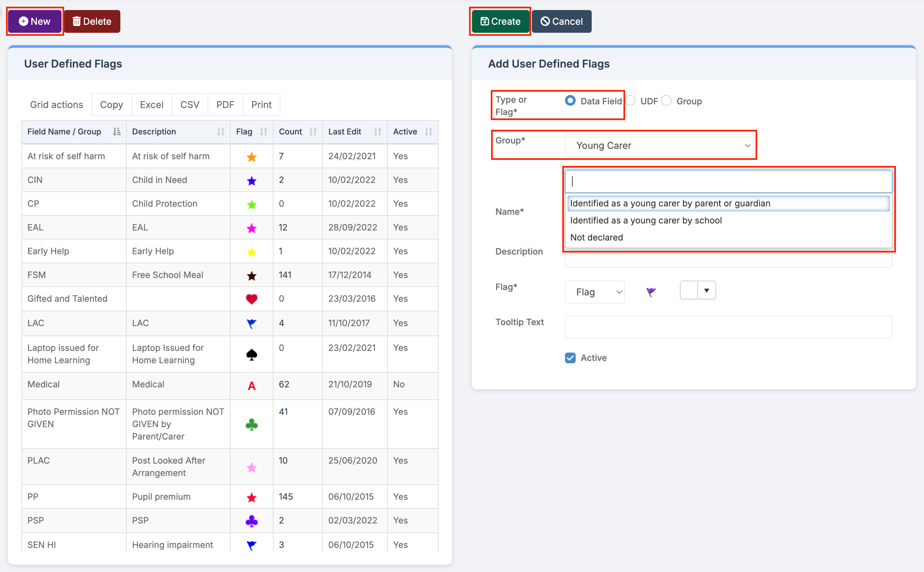Click the New button

[35, 21]
